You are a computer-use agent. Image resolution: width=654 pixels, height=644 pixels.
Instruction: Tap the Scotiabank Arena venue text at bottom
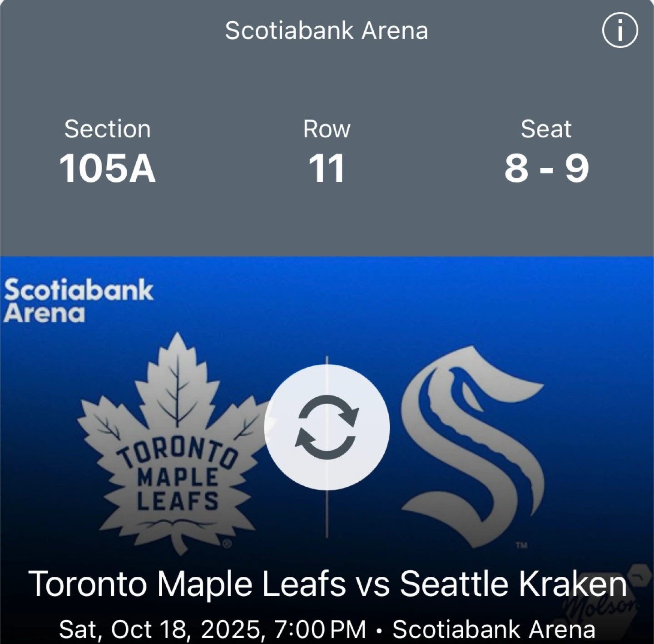click(494, 629)
